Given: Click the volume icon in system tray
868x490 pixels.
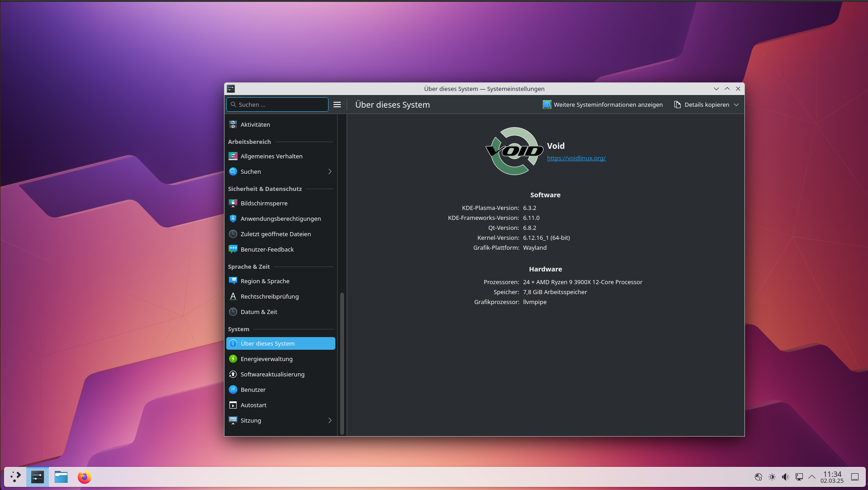Looking at the screenshot, I should (x=785, y=477).
